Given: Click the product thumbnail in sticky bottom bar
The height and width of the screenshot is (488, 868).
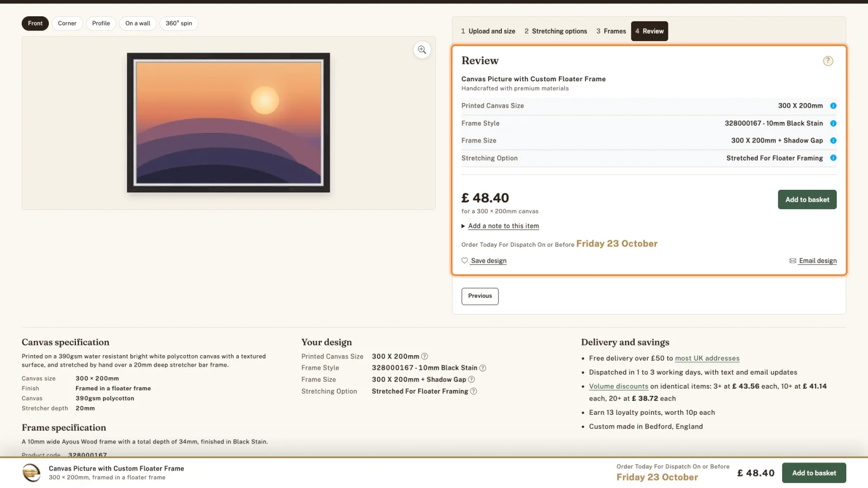Looking at the screenshot, I should point(31,473).
